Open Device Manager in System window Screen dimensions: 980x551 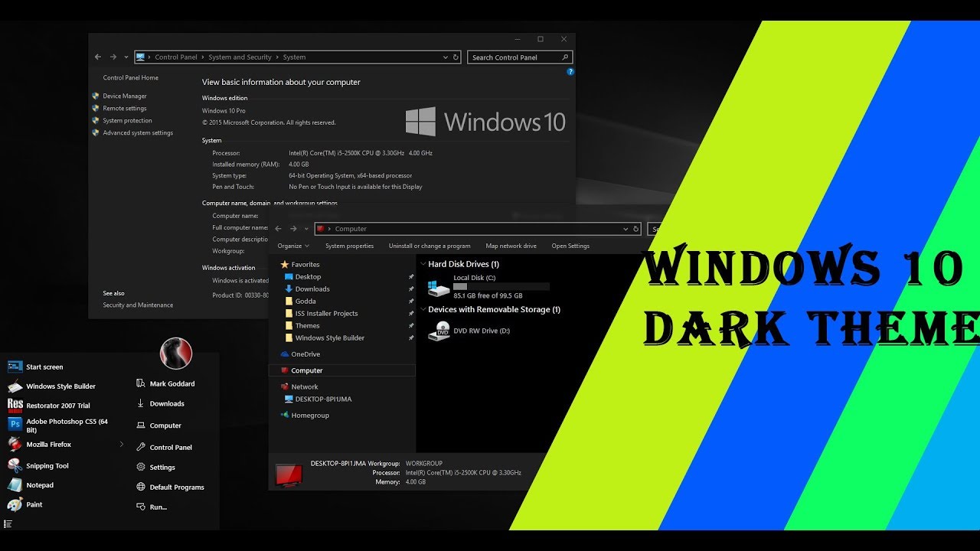point(125,96)
